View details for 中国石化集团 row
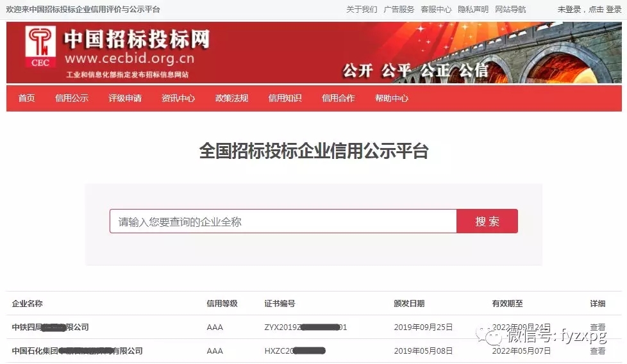The width and height of the screenshot is (627, 364). coord(598,351)
